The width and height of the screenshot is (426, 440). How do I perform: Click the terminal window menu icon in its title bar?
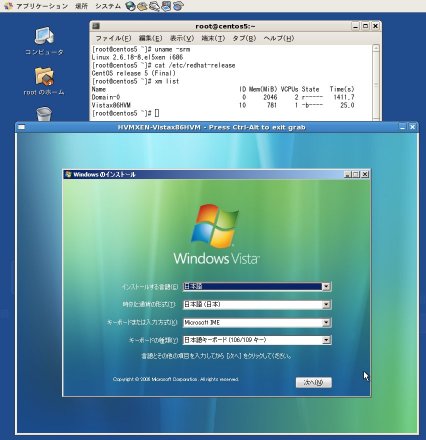(x=96, y=26)
